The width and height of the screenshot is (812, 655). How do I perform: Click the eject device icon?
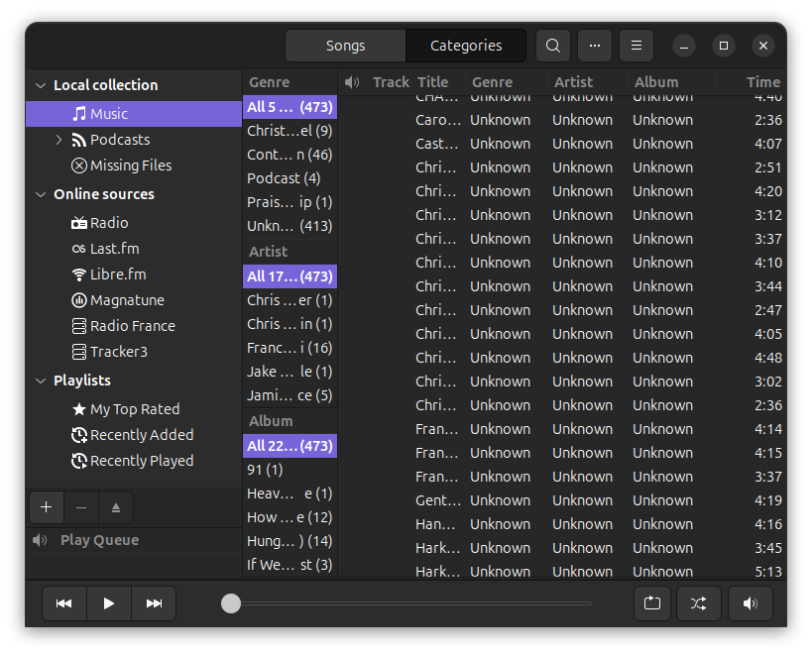tap(116, 507)
